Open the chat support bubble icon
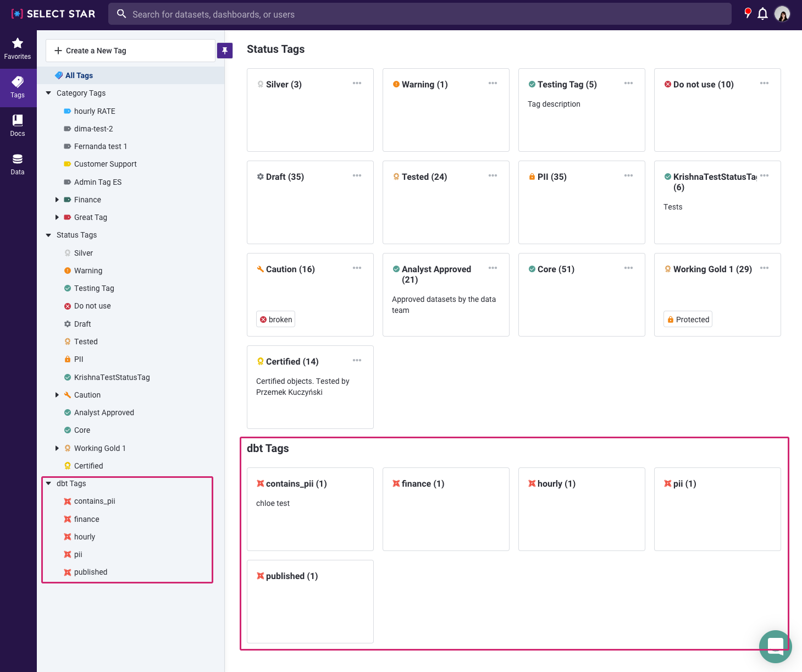 coord(775,646)
